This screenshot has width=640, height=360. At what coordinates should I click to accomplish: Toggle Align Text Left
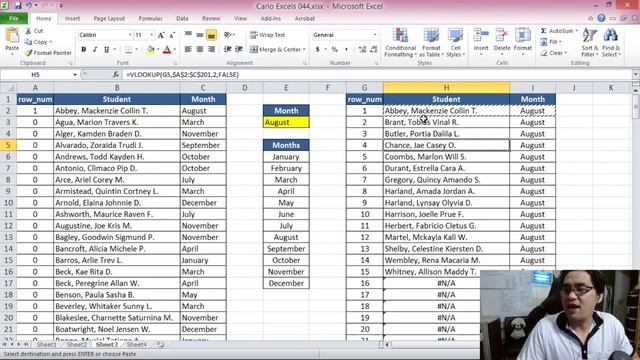[x=188, y=49]
